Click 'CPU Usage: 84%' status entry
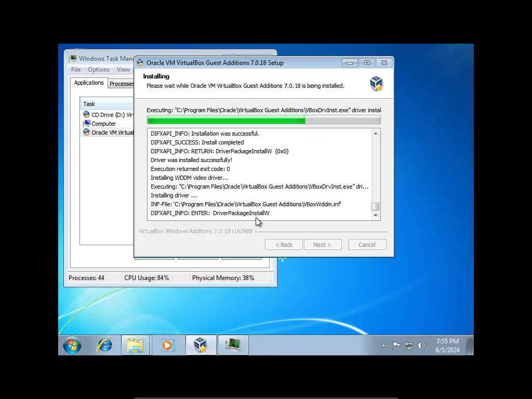 pyautogui.click(x=147, y=278)
